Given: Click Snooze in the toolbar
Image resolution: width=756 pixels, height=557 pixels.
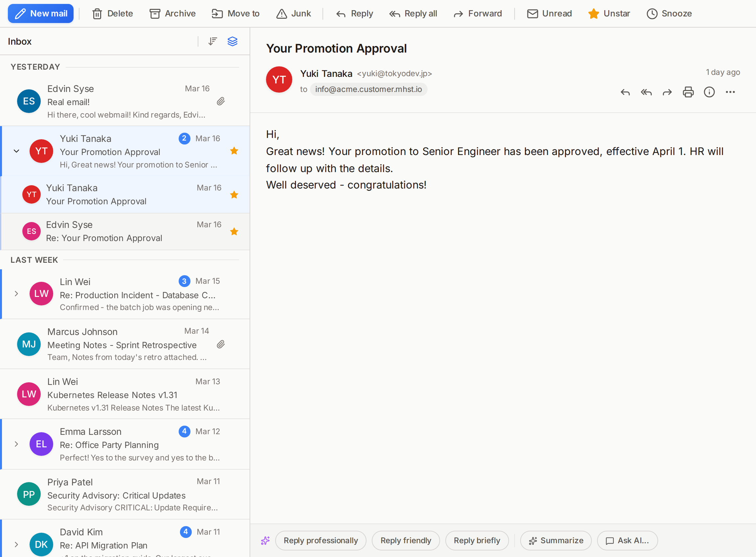Looking at the screenshot, I should [x=669, y=13].
